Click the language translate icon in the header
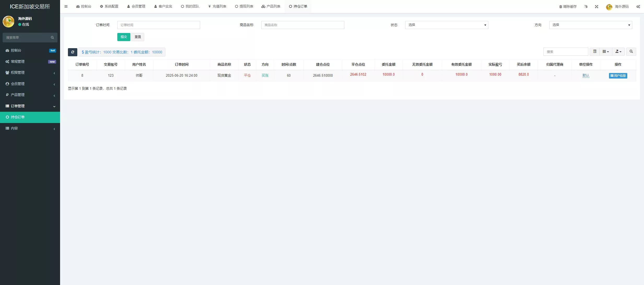This screenshot has height=285, width=644. pos(586,7)
